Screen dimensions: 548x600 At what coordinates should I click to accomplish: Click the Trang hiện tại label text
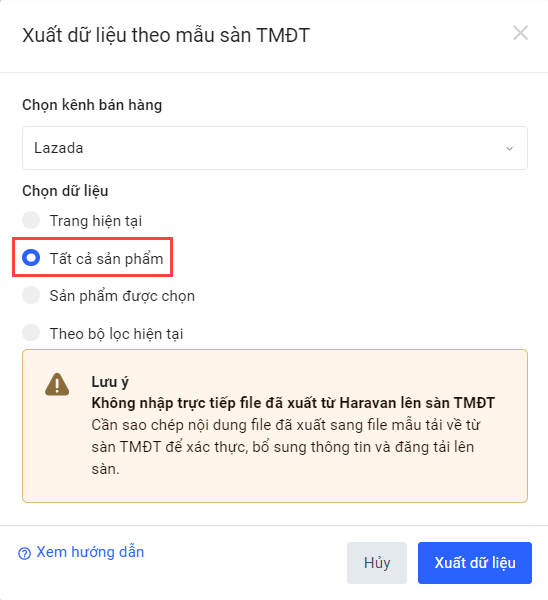point(96,221)
